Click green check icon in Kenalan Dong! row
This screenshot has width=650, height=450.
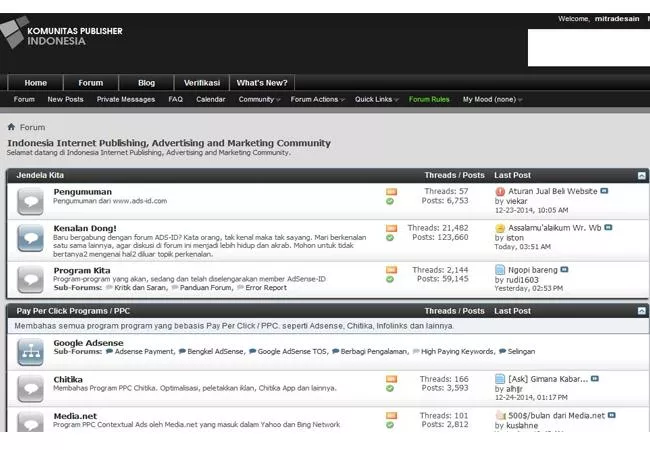point(390,238)
